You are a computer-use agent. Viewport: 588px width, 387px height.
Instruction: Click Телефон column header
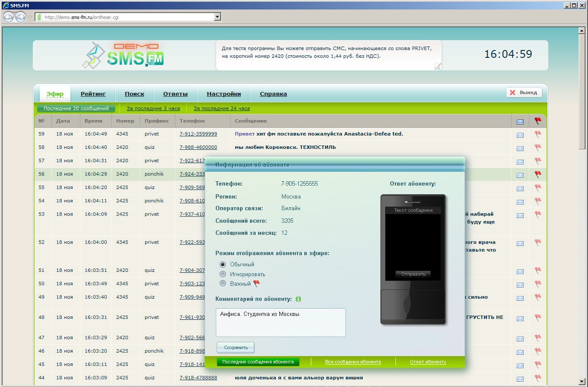coord(192,121)
